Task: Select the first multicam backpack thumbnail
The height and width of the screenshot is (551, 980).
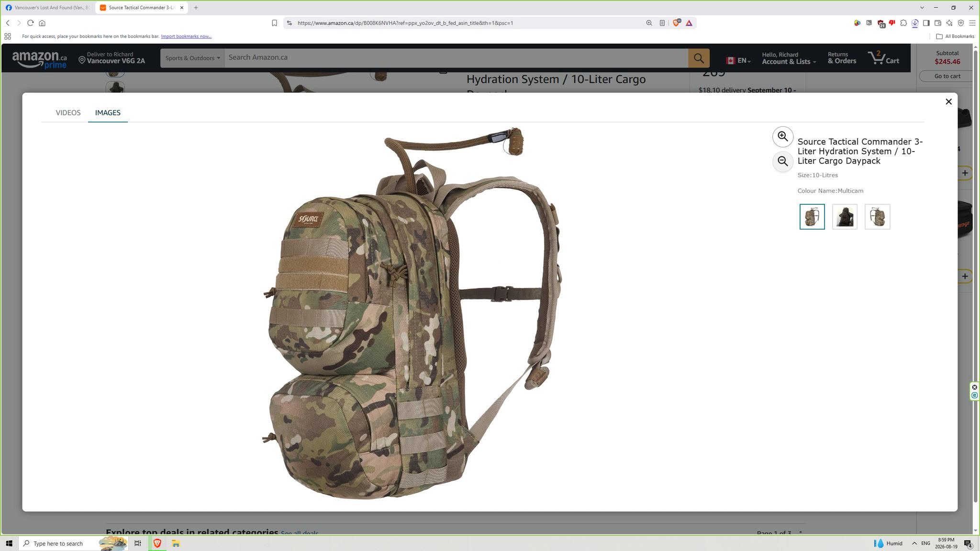Action: click(x=812, y=217)
